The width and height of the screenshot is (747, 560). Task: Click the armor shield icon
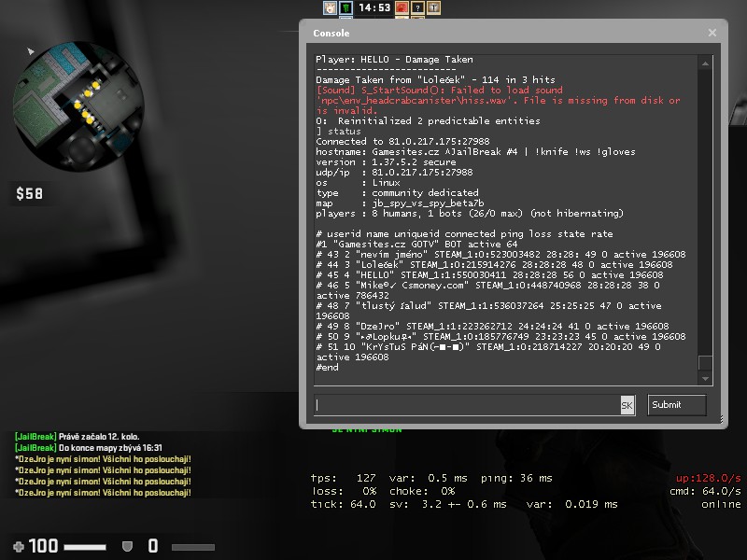point(127,546)
